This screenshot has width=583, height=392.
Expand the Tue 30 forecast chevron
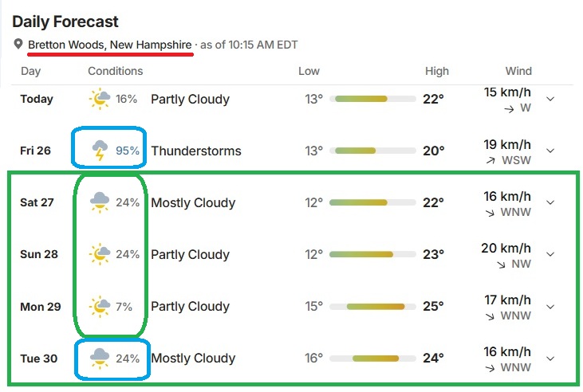point(550,359)
